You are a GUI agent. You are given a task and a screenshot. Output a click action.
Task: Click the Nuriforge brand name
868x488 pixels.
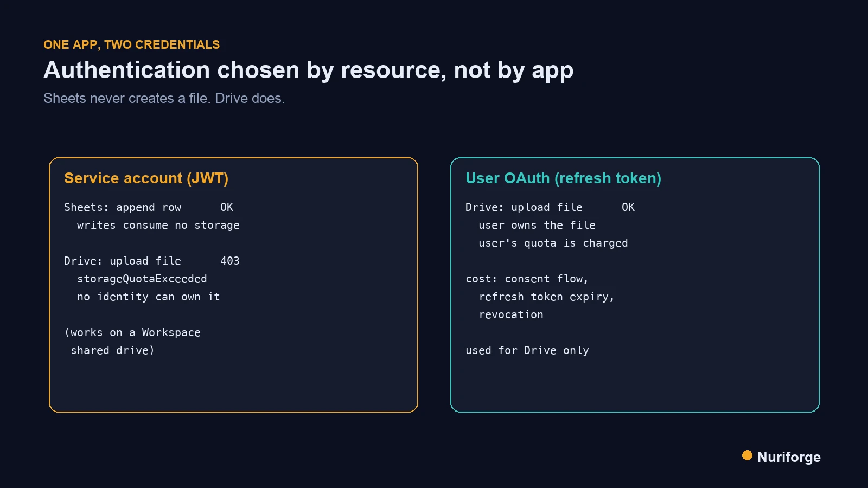789,457
